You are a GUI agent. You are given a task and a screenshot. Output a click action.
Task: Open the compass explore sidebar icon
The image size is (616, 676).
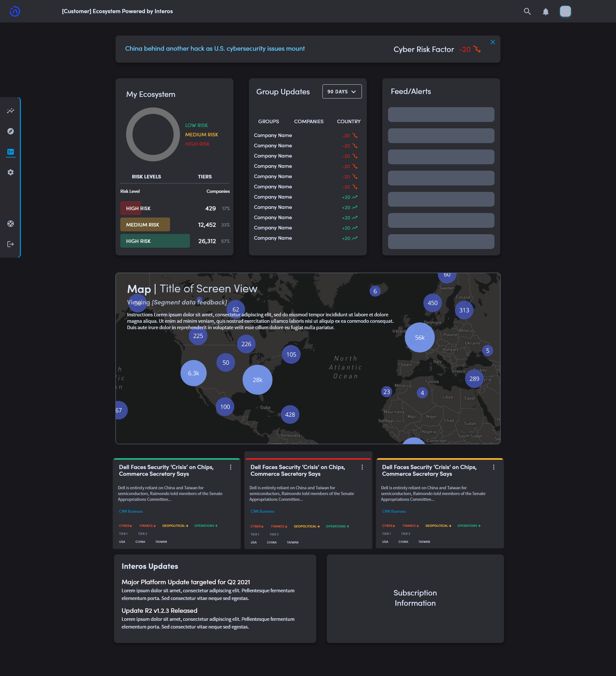pyautogui.click(x=11, y=131)
